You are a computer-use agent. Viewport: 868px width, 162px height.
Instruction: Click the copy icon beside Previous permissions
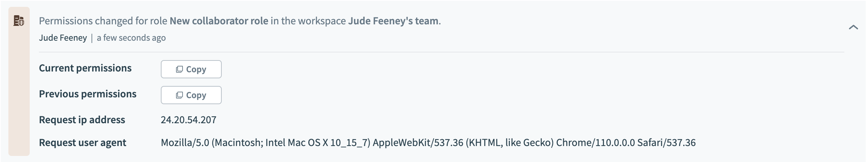click(179, 95)
